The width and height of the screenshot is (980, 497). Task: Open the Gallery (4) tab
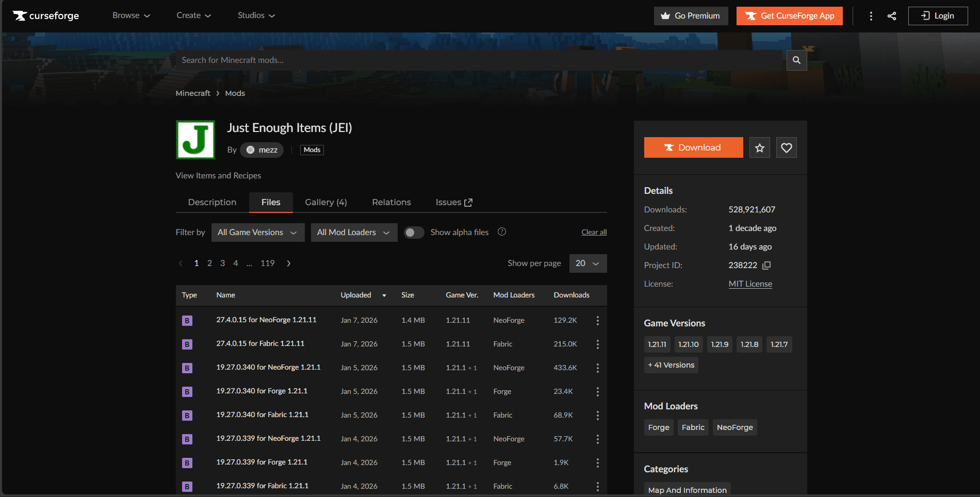[326, 202]
